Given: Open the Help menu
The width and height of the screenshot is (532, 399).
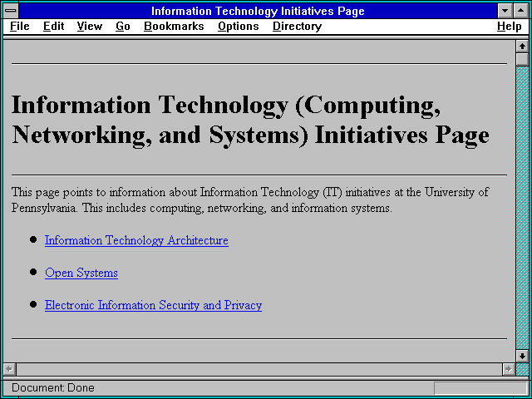Looking at the screenshot, I should coord(510,26).
